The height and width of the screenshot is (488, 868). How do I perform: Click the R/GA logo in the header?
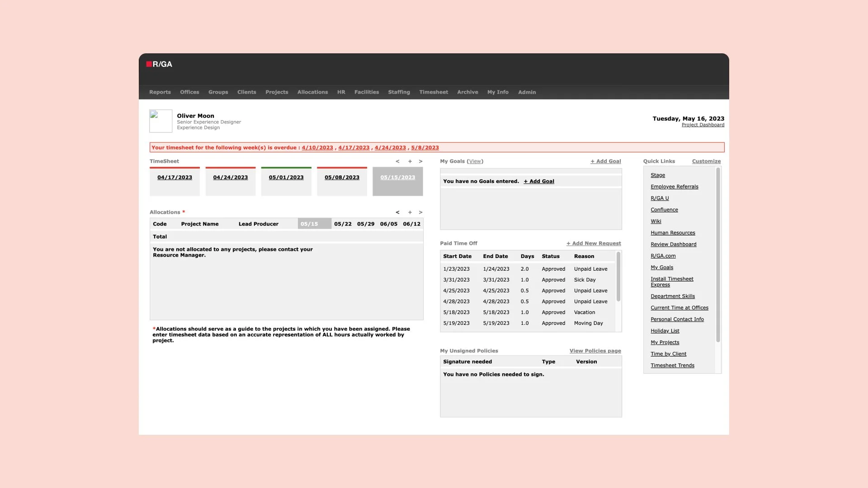coord(159,64)
